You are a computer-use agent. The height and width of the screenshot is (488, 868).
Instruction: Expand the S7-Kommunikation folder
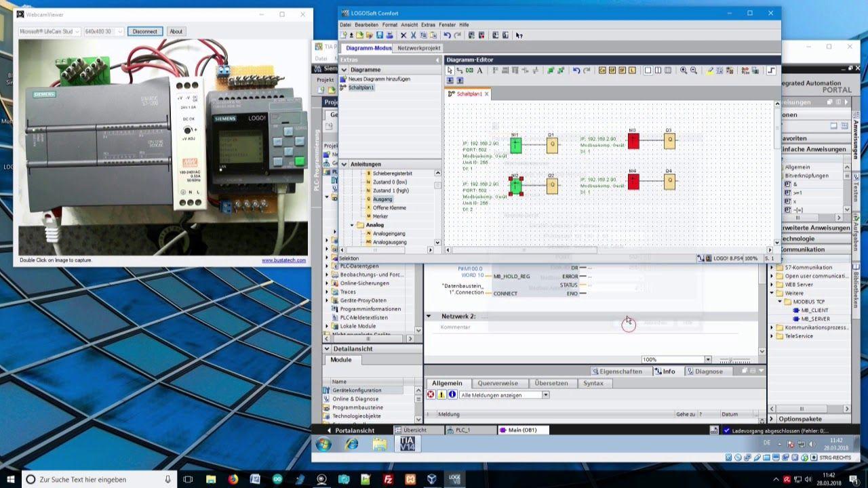point(772,267)
